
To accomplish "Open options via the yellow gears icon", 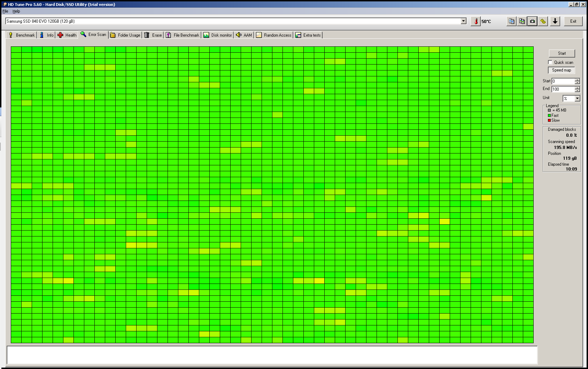I will pos(543,21).
